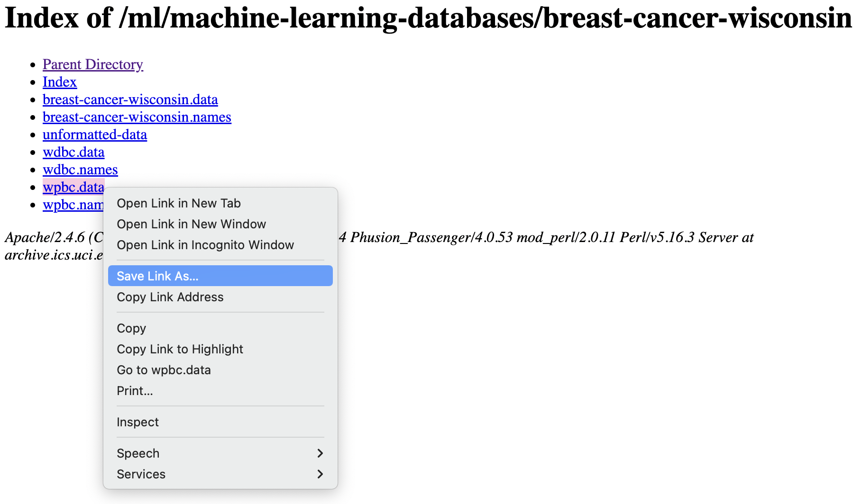Open the Index link
This screenshot has width=862, height=504.
(x=60, y=82)
